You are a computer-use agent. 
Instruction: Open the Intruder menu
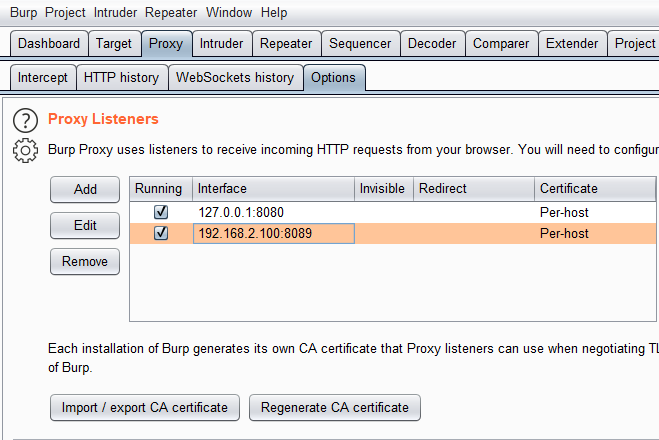[115, 12]
